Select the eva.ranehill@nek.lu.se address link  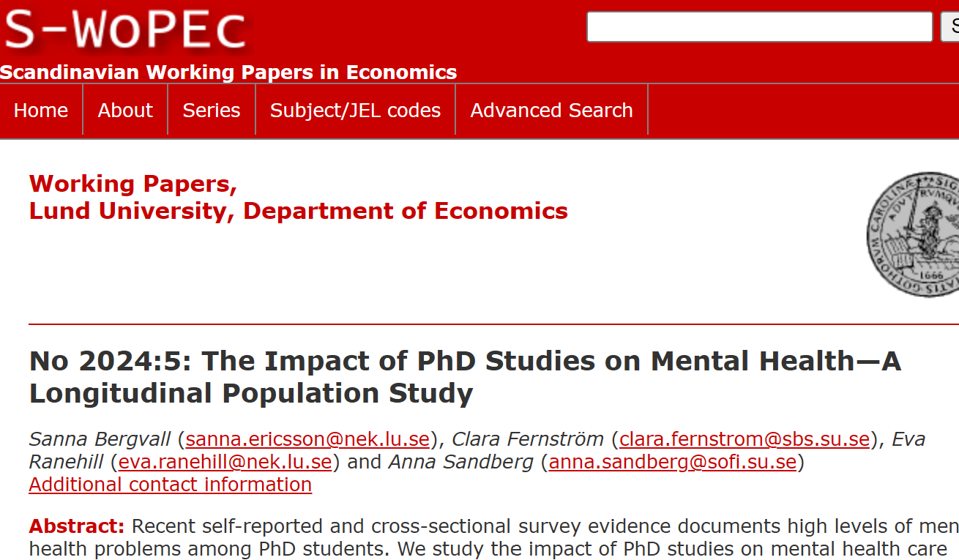(x=225, y=462)
